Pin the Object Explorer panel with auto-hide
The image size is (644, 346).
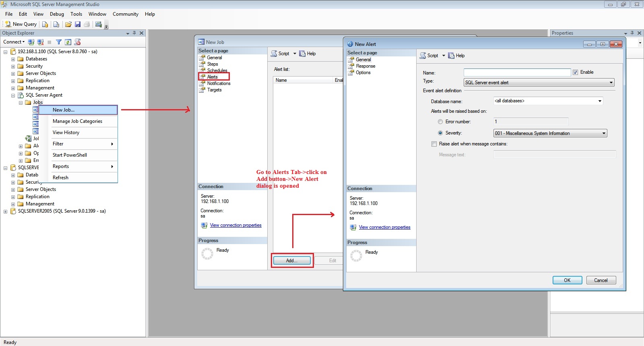[134, 33]
